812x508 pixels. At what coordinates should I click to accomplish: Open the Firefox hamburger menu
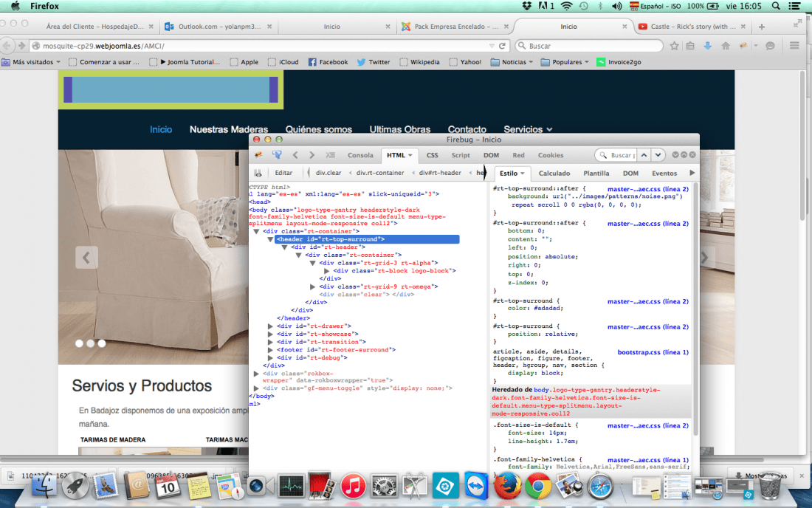pos(794,46)
